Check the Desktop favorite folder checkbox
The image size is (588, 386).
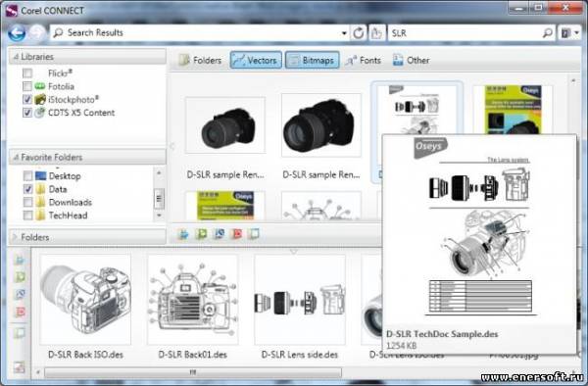click(28, 175)
